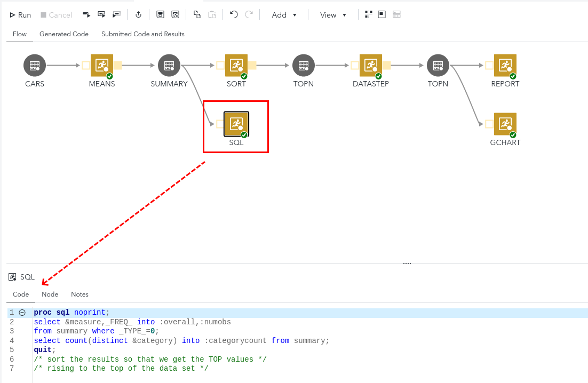Open Submitted Code and Results tab

point(143,34)
